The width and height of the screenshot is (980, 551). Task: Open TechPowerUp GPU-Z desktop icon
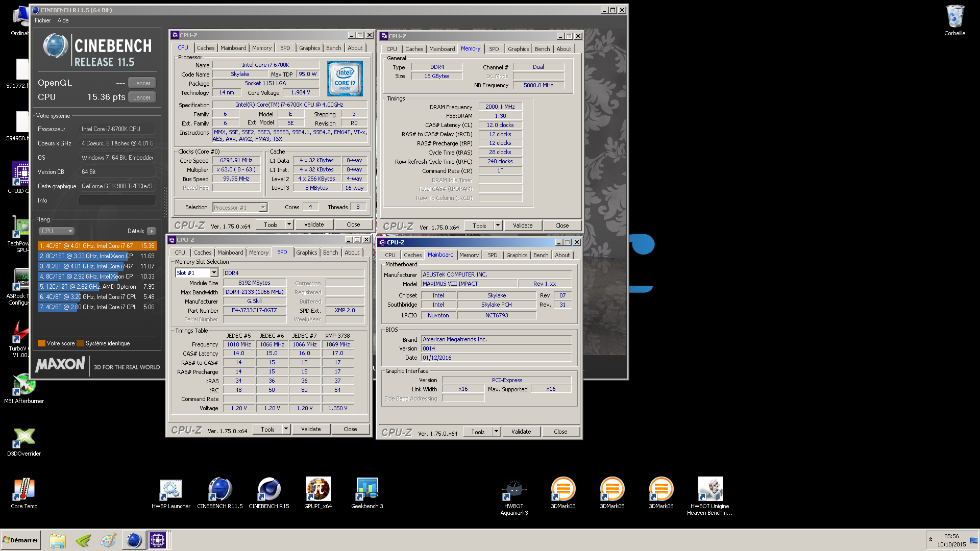click(x=20, y=234)
